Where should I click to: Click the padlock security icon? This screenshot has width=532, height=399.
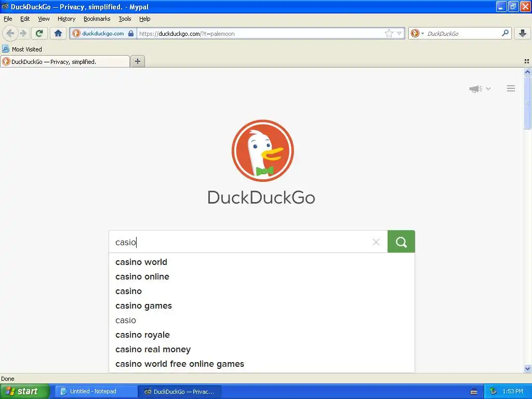point(131,33)
